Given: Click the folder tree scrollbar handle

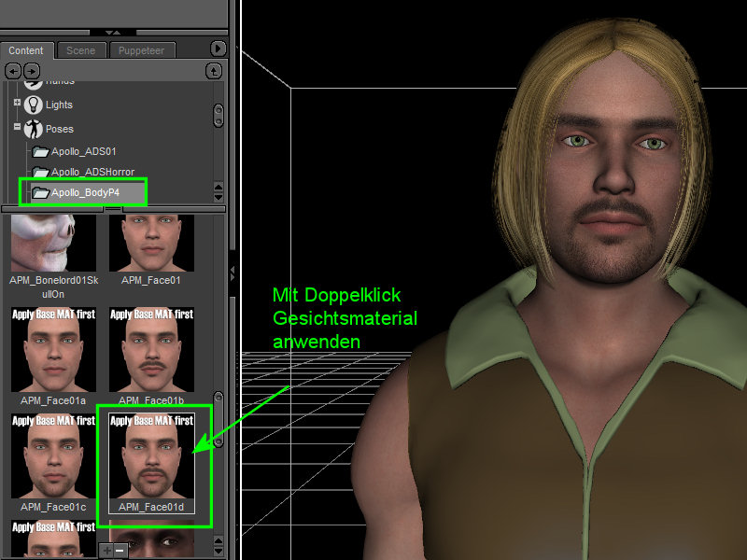Looking at the screenshot, I should (x=218, y=116).
